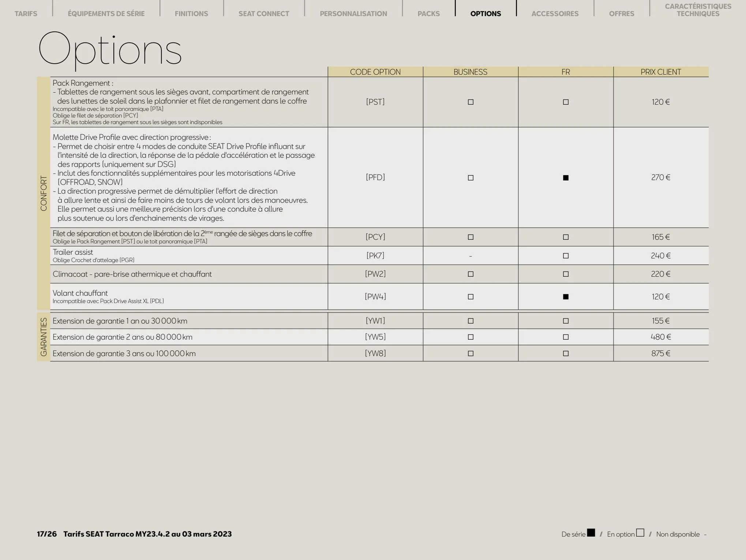This screenshot has width=746, height=560.
Task: Switch to ÉQUIPEMENTS DE SÉRIE tab
Action: tap(106, 14)
